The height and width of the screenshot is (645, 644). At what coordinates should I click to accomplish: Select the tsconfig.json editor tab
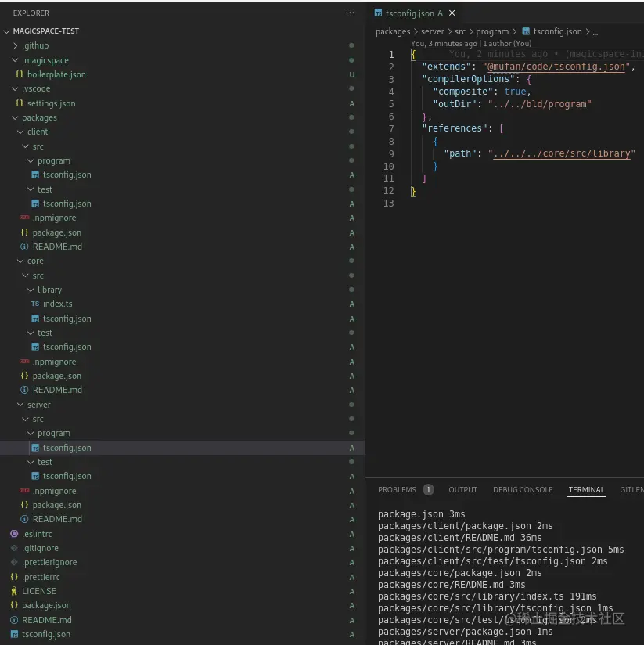tap(409, 13)
